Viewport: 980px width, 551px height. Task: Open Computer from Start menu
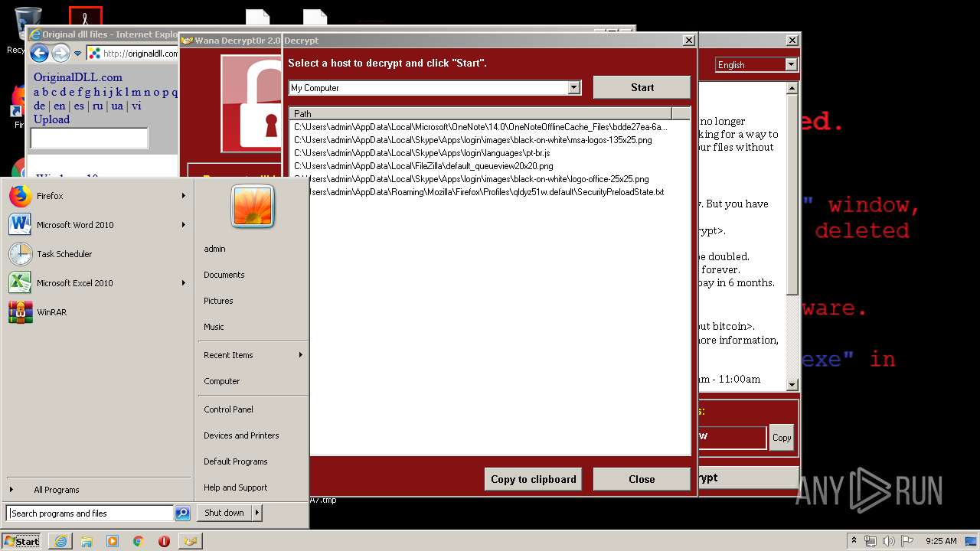pos(222,381)
